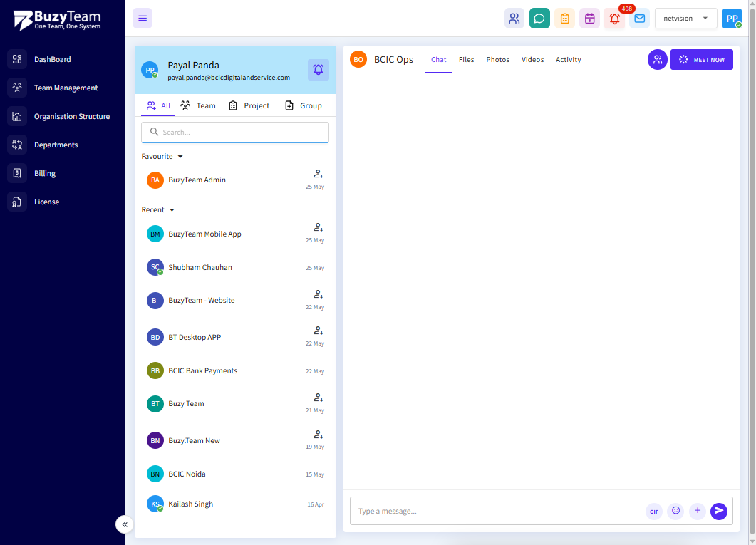The height and width of the screenshot is (545, 756).
Task: Open the netvision organisation dropdown
Action: click(685, 19)
